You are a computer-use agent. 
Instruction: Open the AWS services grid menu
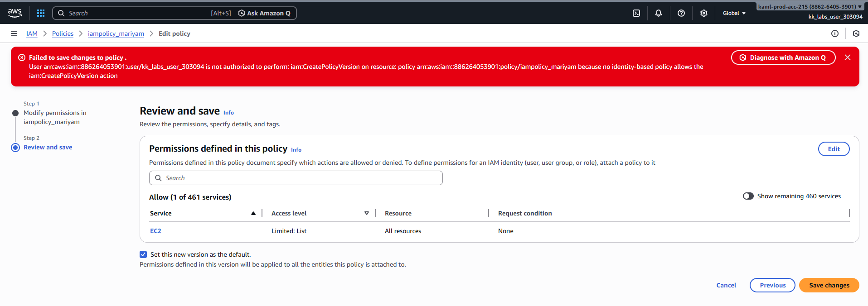(41, 13)
